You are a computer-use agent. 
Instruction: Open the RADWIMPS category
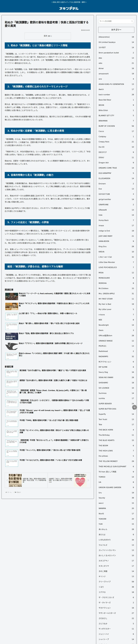point(116,356)
